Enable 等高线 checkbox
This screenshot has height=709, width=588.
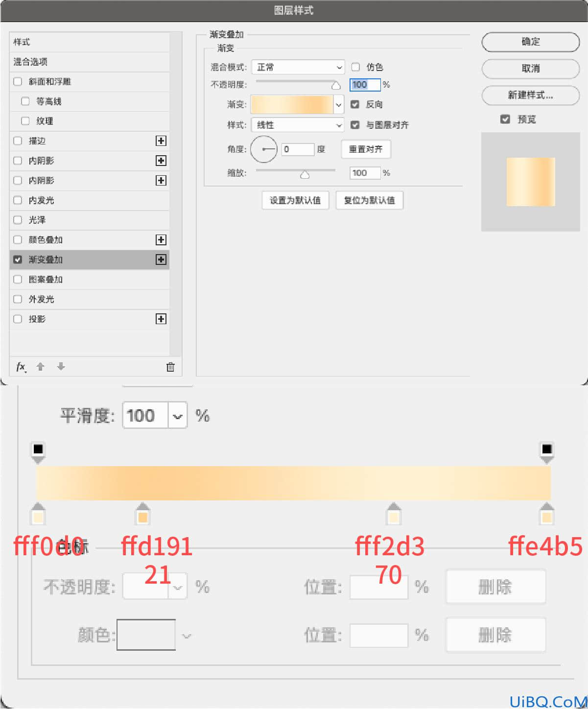(25, 101)
